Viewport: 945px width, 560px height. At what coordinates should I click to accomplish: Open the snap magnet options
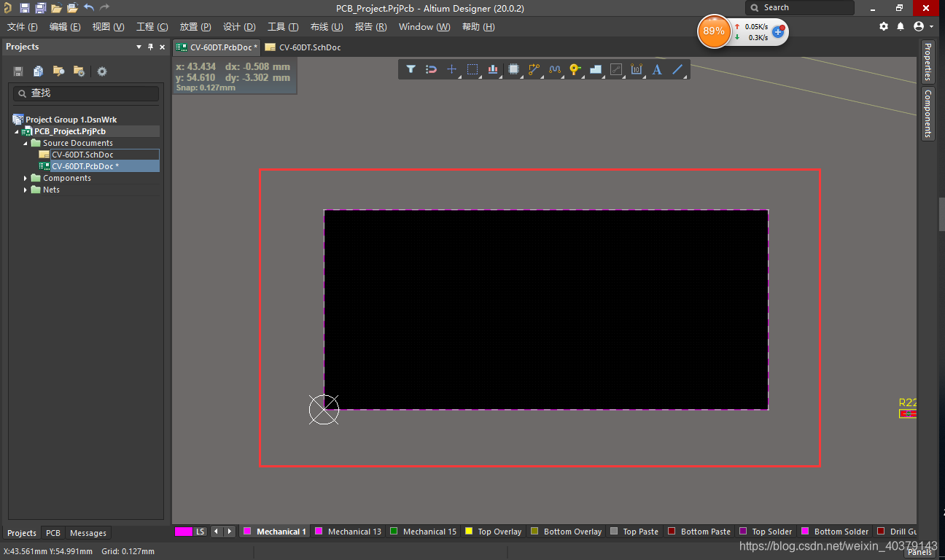pyautogui.click(x=431, y=69)
